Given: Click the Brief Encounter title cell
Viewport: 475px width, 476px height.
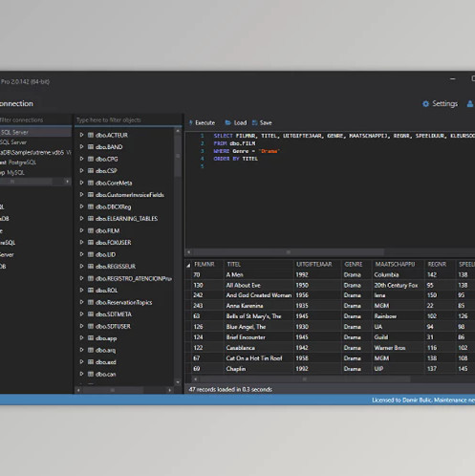Looking at the screenshot, I should coord(258,337).
